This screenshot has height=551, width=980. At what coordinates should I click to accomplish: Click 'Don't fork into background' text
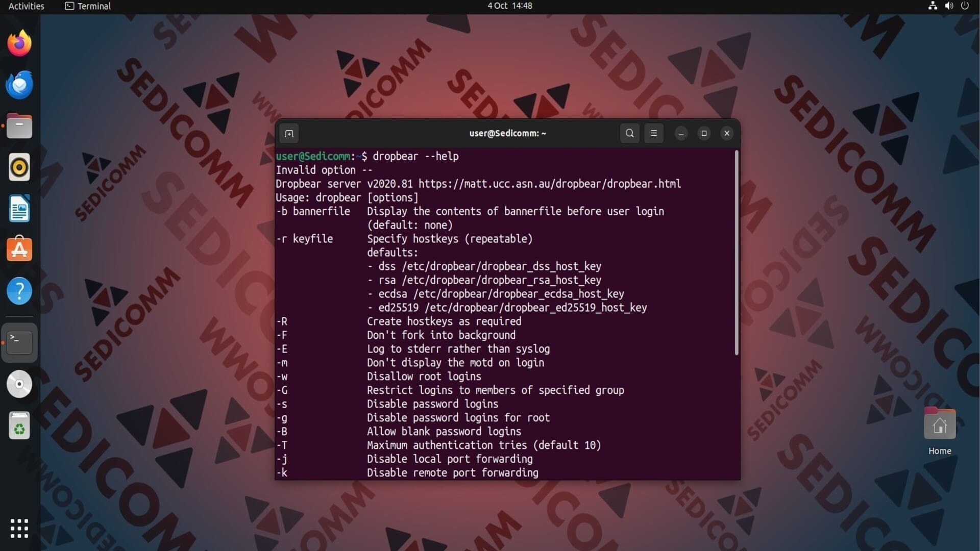point(442,335)
